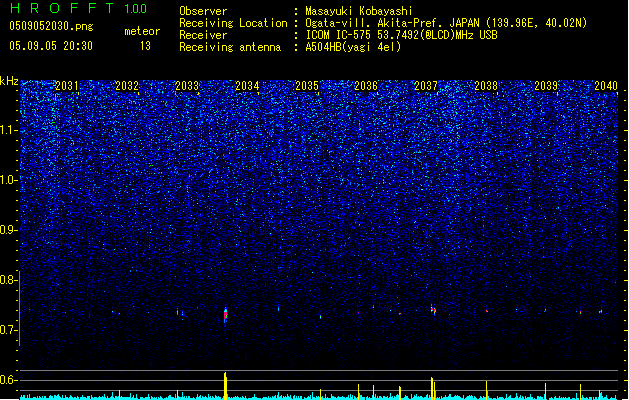Click the 0.9 kHz axis label
This screenshot has width=629, height=400.
[x=8, y=230]
